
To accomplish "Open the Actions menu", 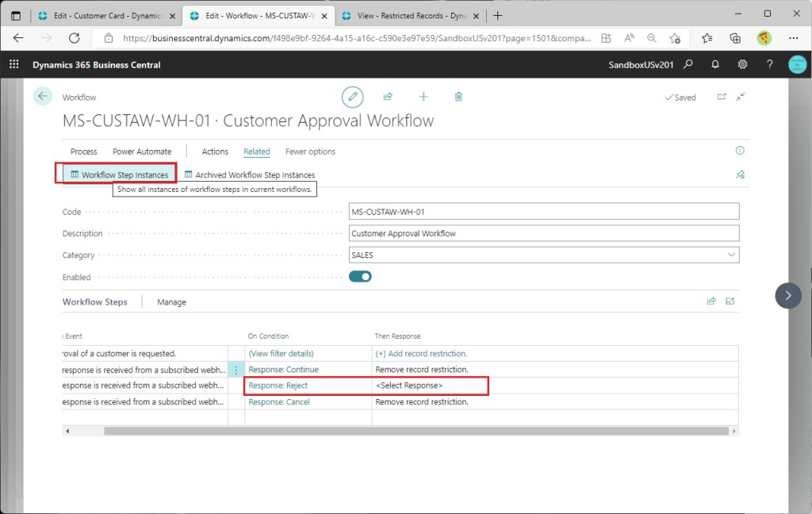I will 215,152.
